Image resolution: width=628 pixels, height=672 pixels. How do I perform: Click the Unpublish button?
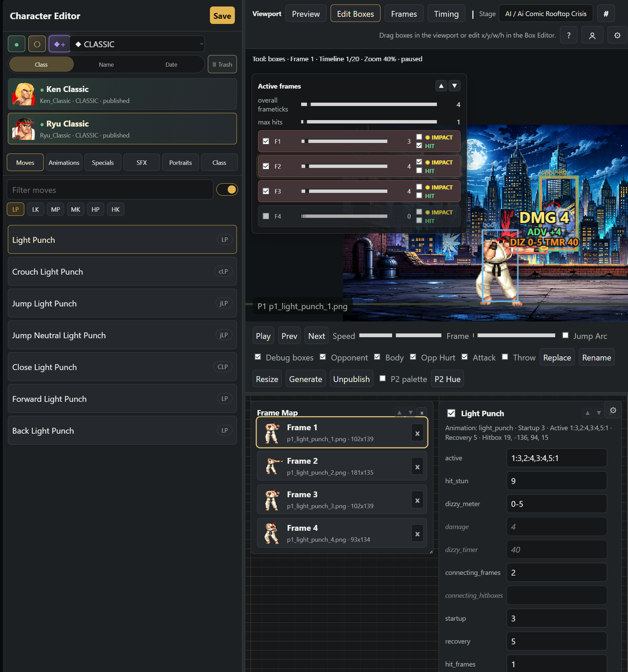coord(351,379)
